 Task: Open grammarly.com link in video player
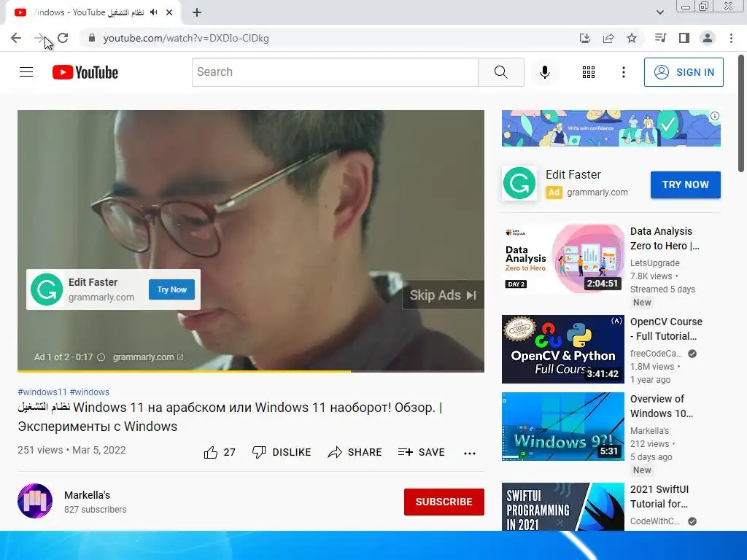(147, 357)
